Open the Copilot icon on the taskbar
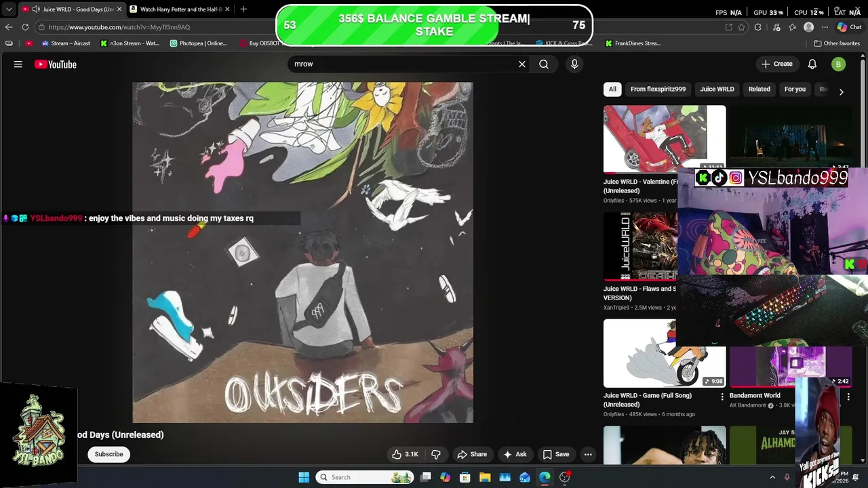The image size is (868, 488). (445, 477)
